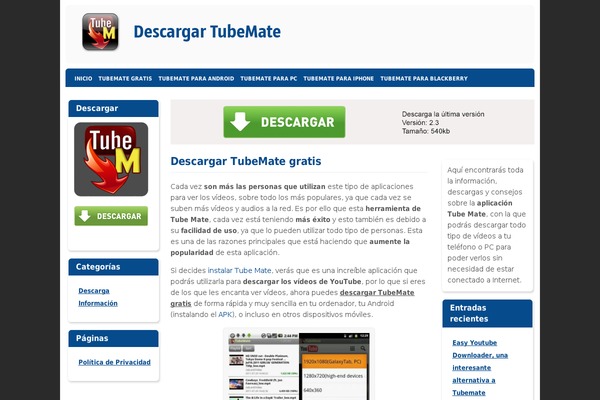Viewport: 600px width, 400px height.
Task: Go to the INICIO menu item
Action: pyautogui.click(x=83, y=78)
